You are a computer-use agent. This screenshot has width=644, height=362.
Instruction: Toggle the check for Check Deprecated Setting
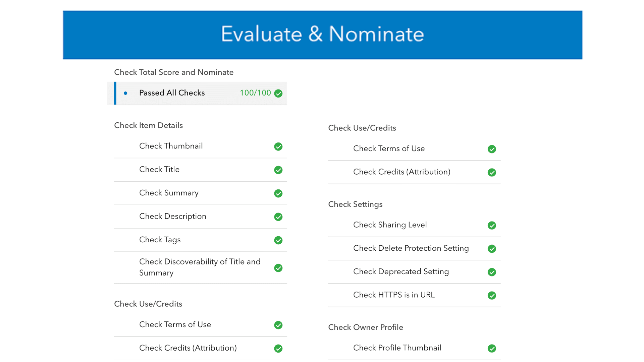(492, 272)
